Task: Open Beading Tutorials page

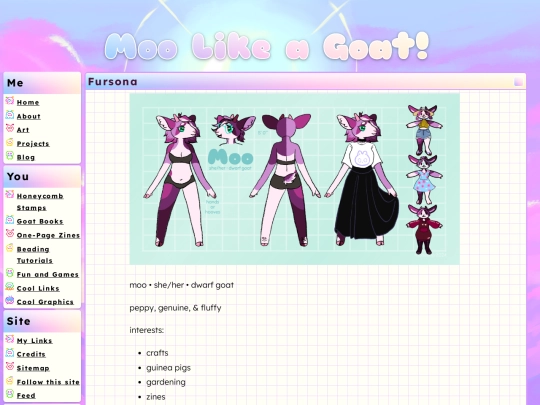Action: 34,255
